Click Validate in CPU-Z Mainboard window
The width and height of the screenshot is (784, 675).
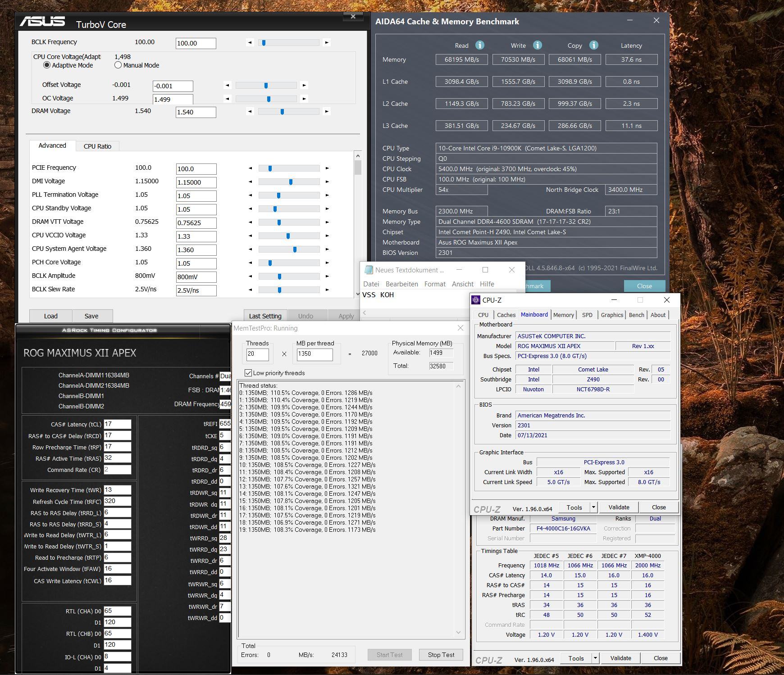click(619, 507)
